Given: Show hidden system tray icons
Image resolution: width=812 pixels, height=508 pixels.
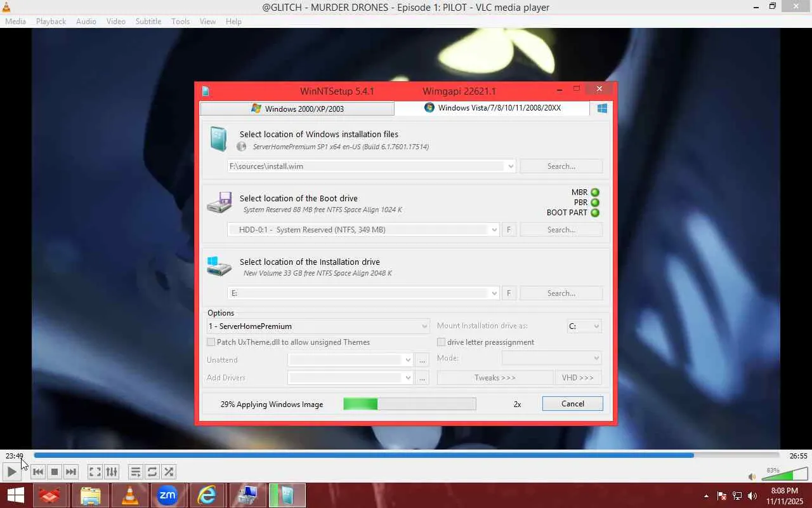Looking at the screenshot, I should pos(706,496).
